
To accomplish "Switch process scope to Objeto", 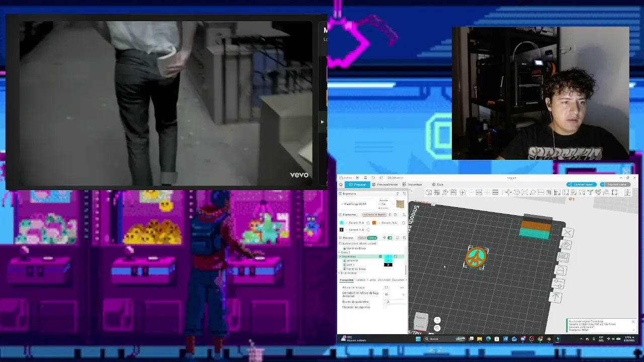I will 372,238.
